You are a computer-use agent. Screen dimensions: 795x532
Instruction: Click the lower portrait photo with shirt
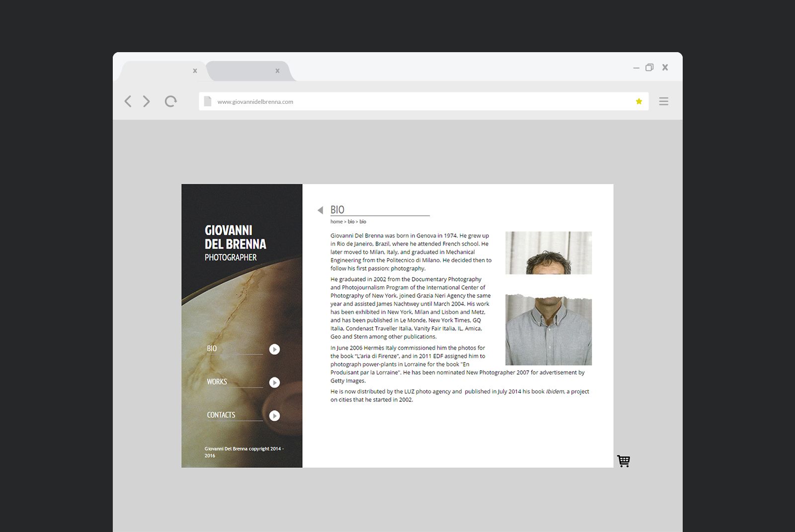click(x=549, y=329)
